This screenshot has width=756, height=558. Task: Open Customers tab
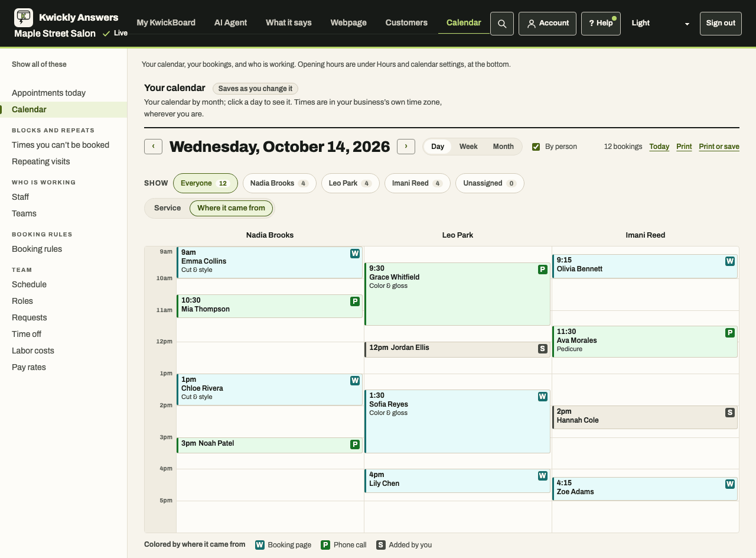(406, 22)
